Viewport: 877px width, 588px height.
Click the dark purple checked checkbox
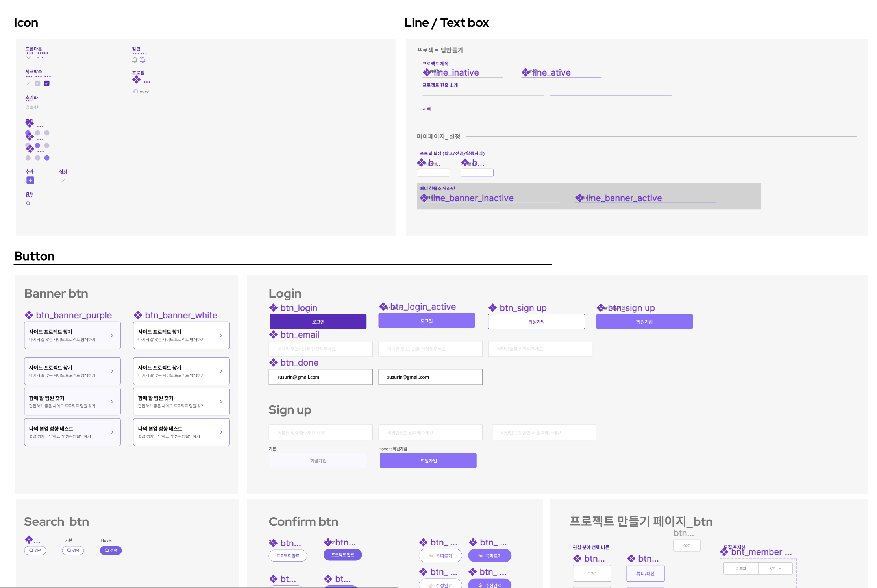click(x=47, y=83)
